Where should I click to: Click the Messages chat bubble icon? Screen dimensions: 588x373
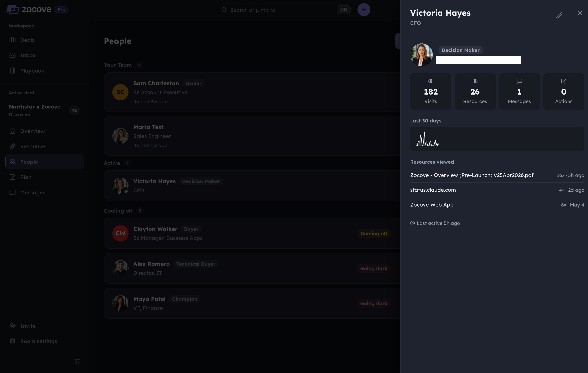pos(13,192)
